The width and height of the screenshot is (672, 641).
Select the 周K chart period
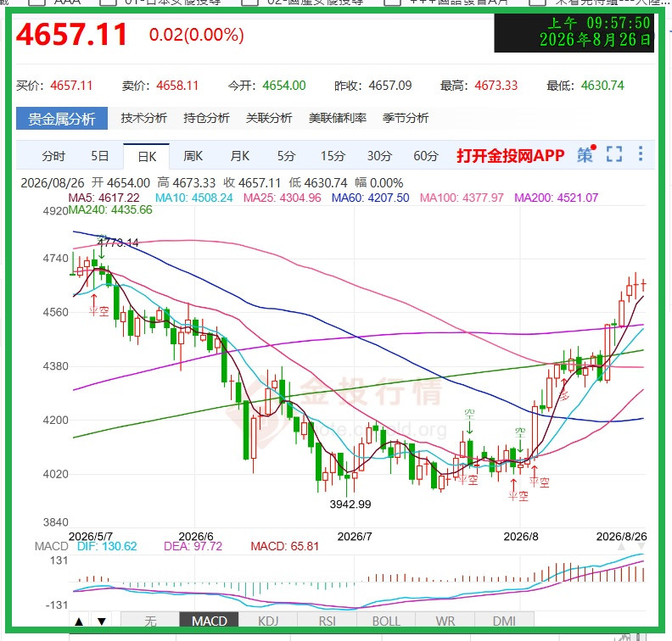(x=193, y=156)
